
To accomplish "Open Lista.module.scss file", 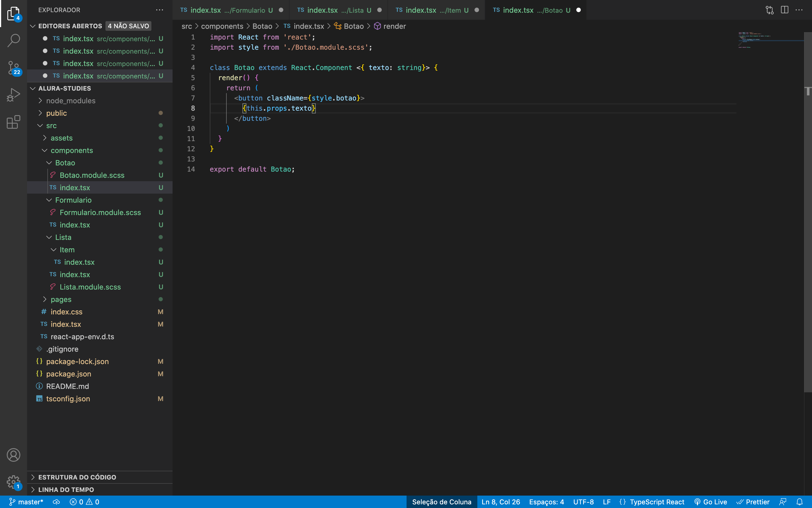I will (100, 287).
